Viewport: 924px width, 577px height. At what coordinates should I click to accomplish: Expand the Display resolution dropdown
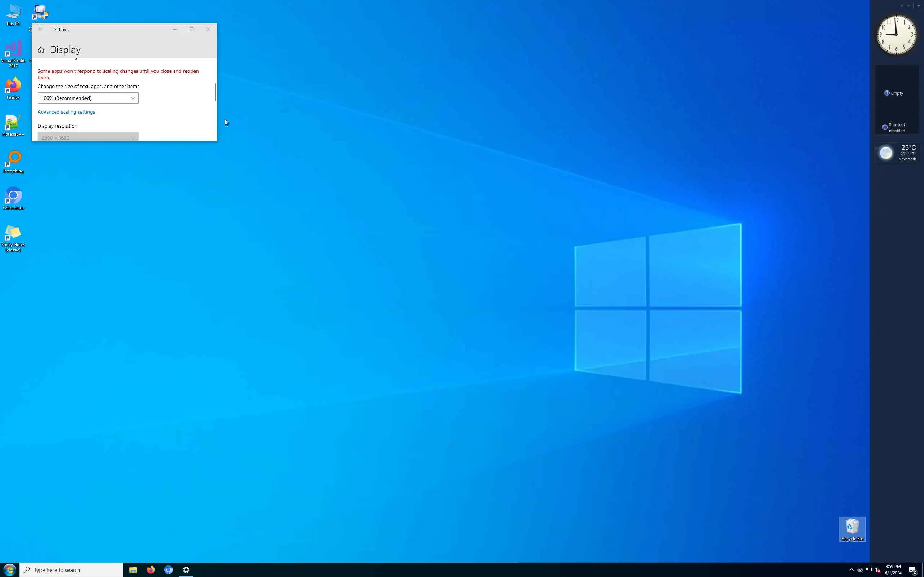pos(88,137)
